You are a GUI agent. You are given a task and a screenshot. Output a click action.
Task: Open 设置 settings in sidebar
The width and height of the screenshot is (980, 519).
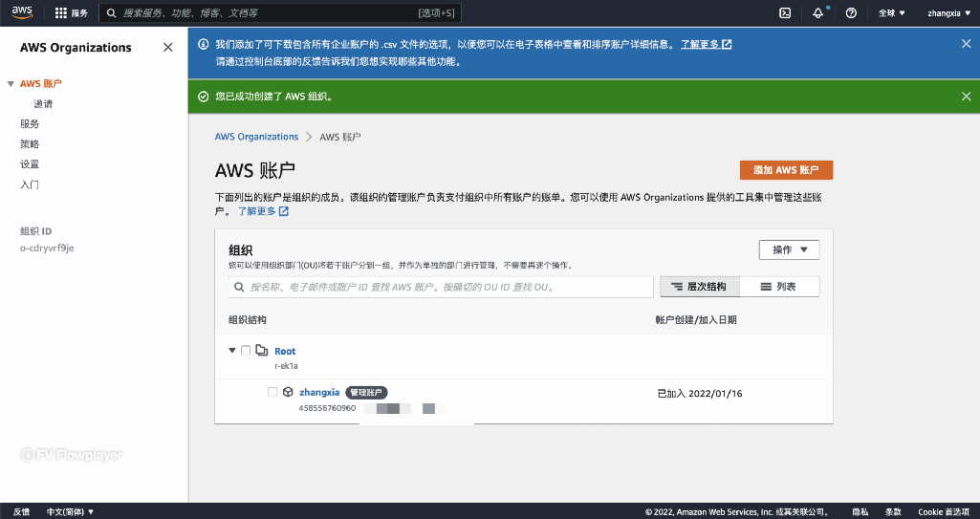coord(30,163)
